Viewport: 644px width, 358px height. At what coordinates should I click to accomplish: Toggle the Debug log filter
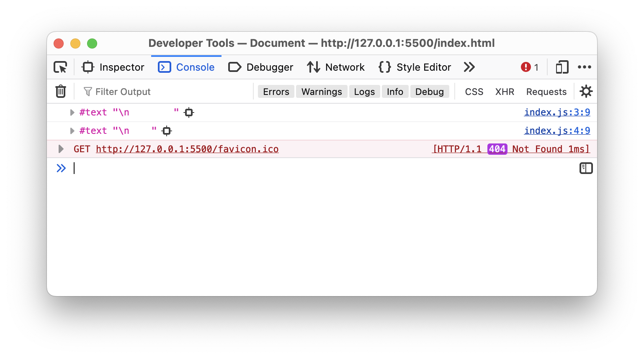430,91
